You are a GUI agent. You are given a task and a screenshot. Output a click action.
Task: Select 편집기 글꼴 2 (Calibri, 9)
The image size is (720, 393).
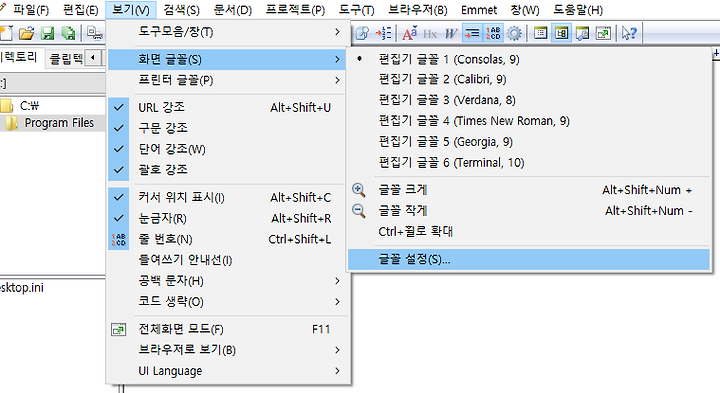tap(529, 79)
